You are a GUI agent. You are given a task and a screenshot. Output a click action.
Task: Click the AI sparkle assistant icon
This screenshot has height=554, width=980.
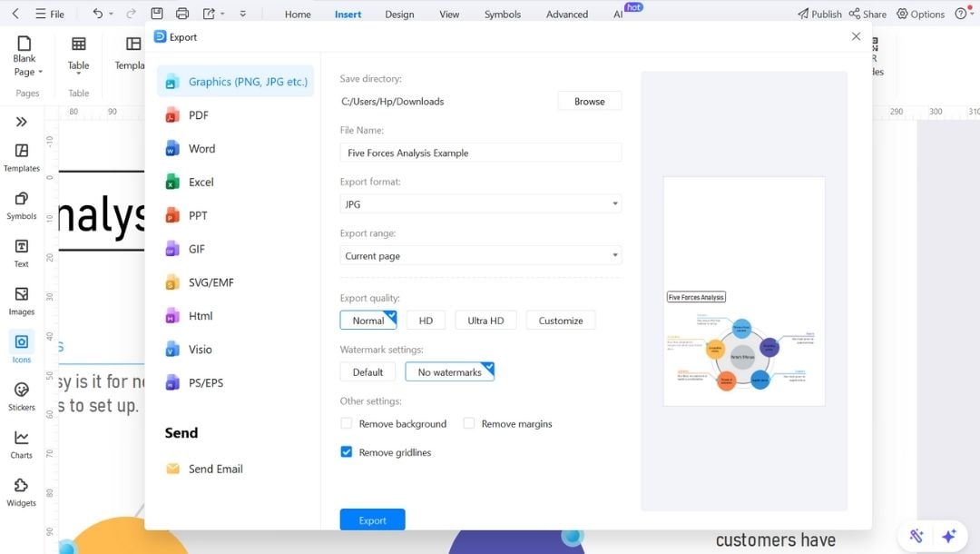tap(949, 536)
